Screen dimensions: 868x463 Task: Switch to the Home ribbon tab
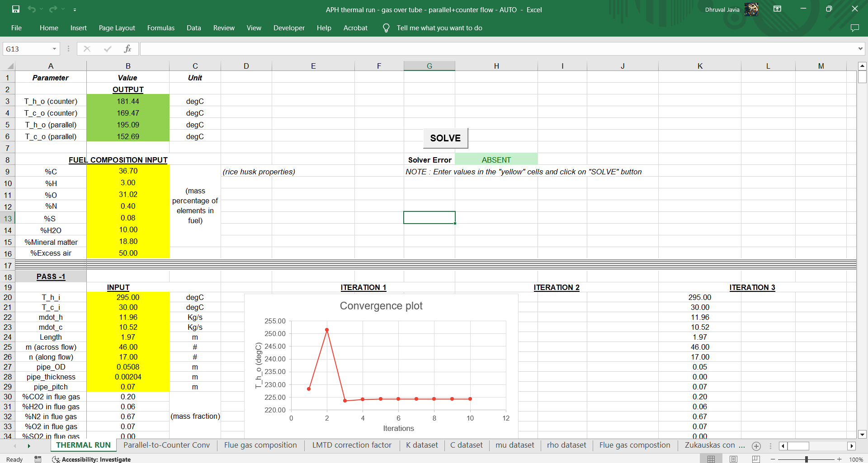click(x=49, y=28)
